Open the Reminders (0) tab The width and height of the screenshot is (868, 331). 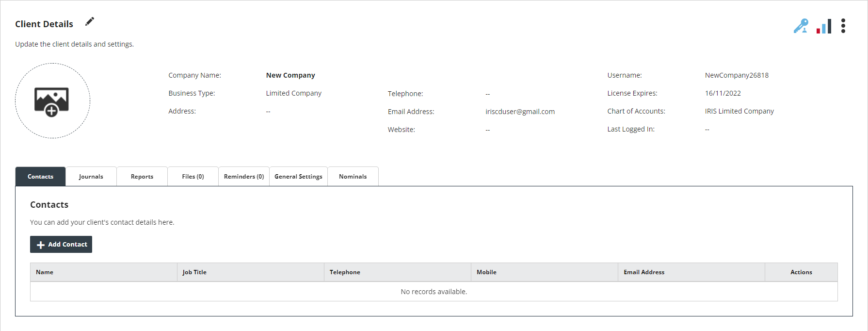(x=244, y=177)
